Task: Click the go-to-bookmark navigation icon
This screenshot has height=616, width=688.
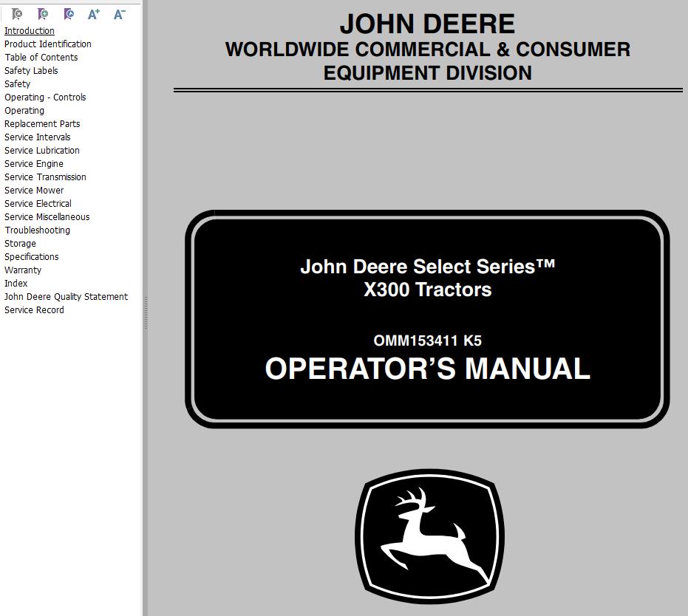Action: pyautogui.click(x=68, y=13)
